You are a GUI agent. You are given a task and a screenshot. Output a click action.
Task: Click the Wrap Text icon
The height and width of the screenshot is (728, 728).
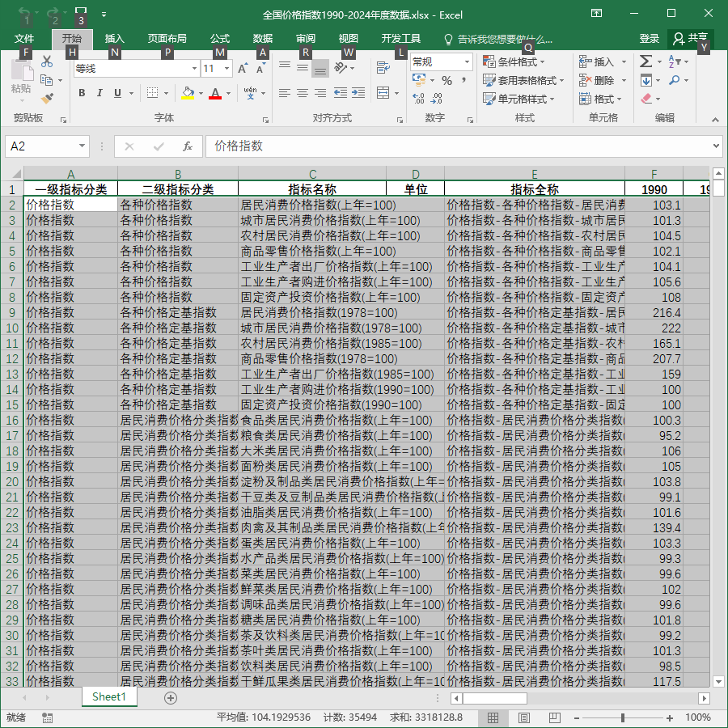[x=383, y=68]
